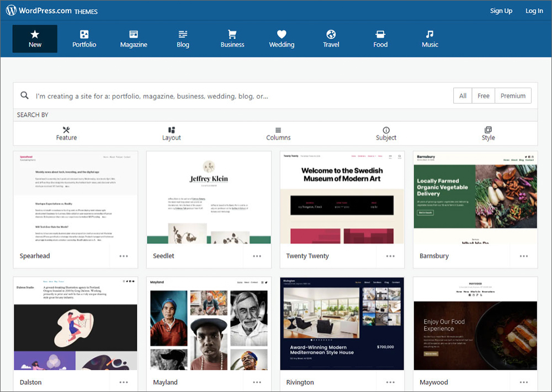This screenshot has height=392, width=552.
Task: Open the Dalston theme preview thumbnail
Action: click(x=75, y=324)
